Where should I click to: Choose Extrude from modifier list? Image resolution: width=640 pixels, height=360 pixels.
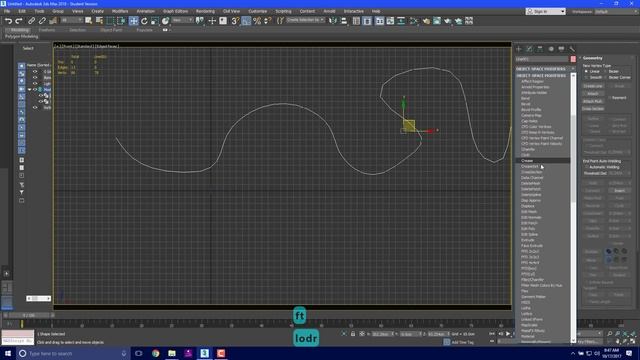click(527, 240)
